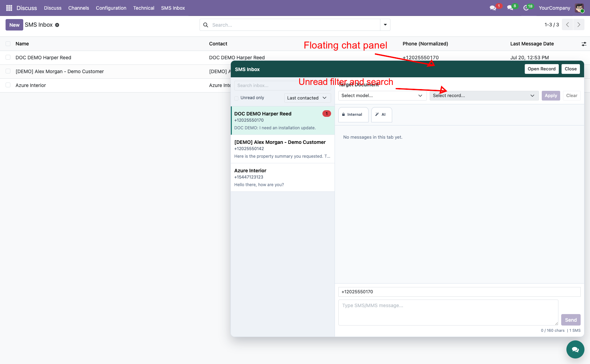The height and width of the screenshot is (364, 590).
Task: Open the Technical menu
Action: (144, 8)
